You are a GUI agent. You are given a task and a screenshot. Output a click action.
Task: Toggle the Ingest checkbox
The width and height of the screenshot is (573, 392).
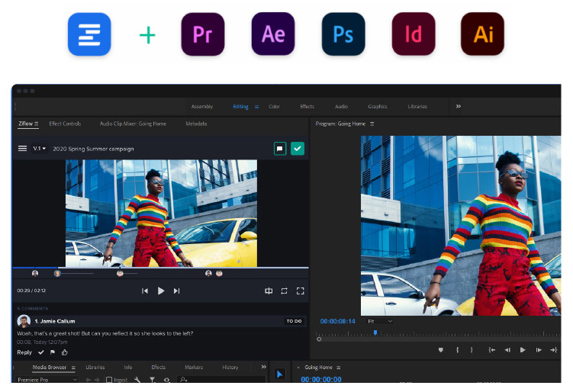tap(109, 380)
